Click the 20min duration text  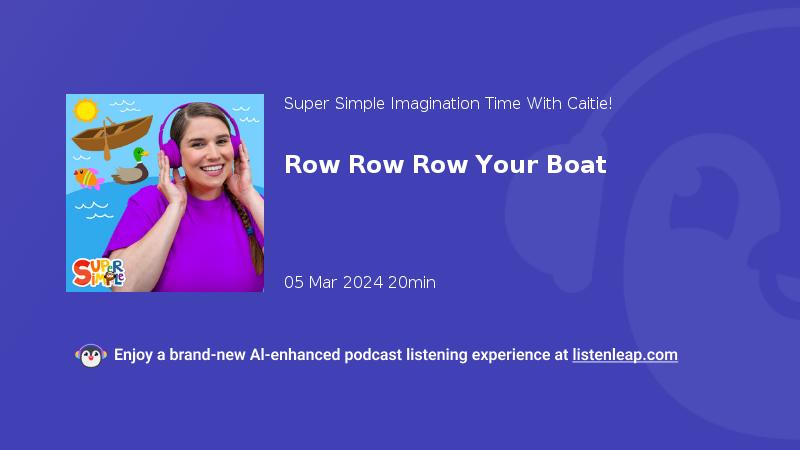click(x=412, y=282)
